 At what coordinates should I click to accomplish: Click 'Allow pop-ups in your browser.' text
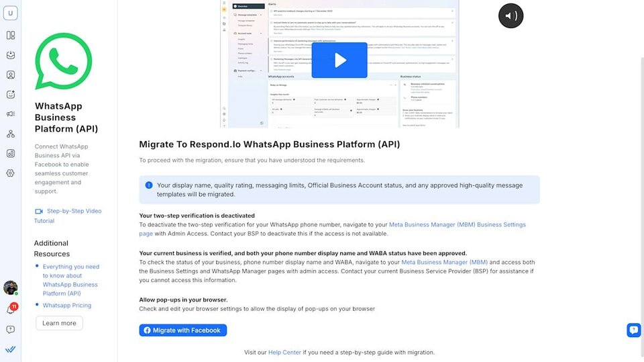tap(183, 300)
